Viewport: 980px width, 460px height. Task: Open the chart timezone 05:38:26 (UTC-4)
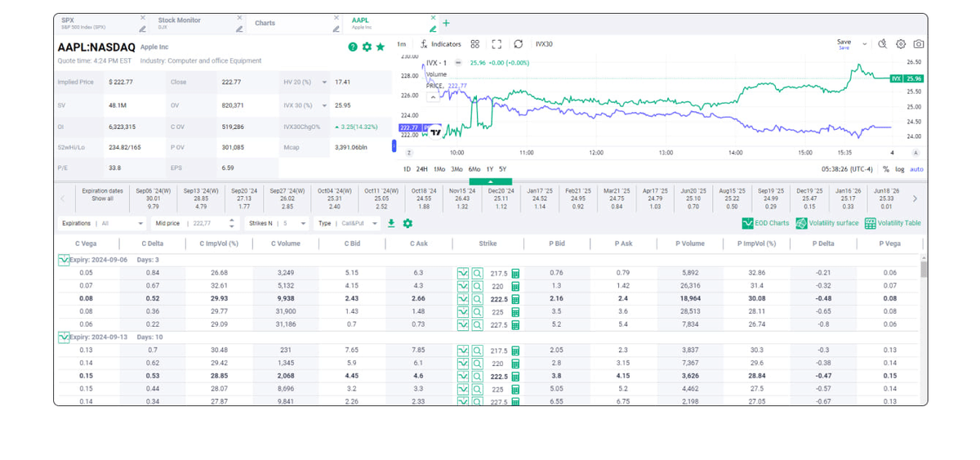tap(847, 169)
